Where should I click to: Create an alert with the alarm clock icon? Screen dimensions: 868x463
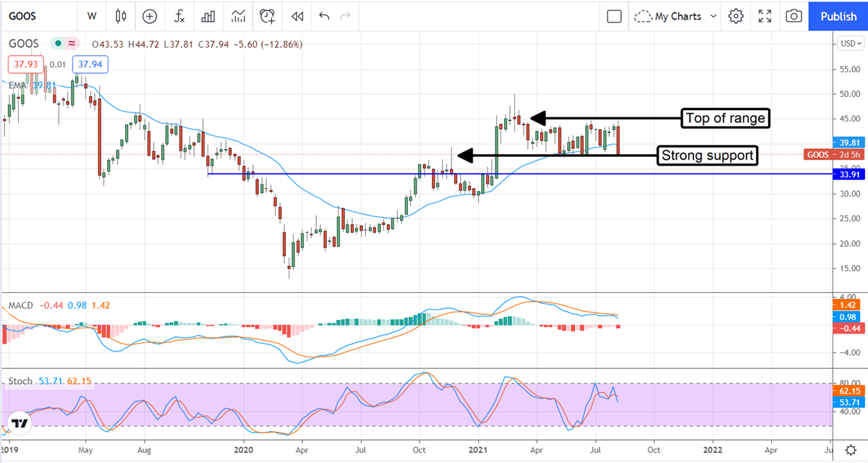pyautogui.click(x=268, y=16)
